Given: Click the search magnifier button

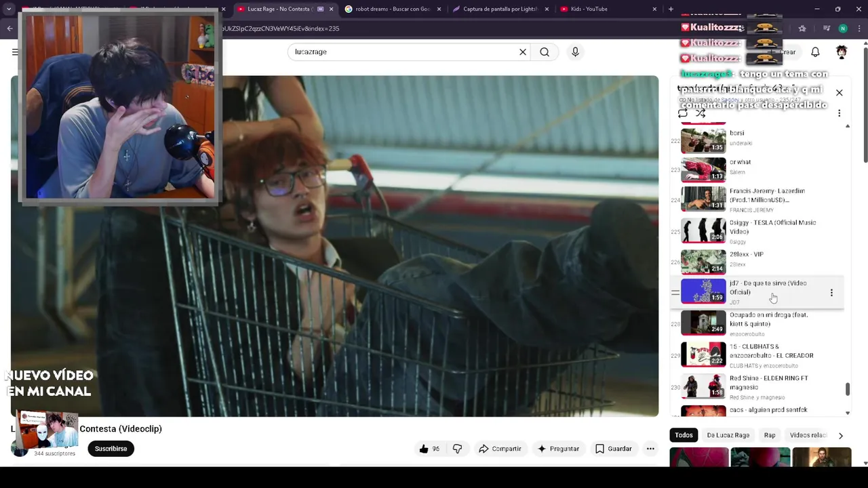Looking at the screenshot, I should tap(545, 52).
